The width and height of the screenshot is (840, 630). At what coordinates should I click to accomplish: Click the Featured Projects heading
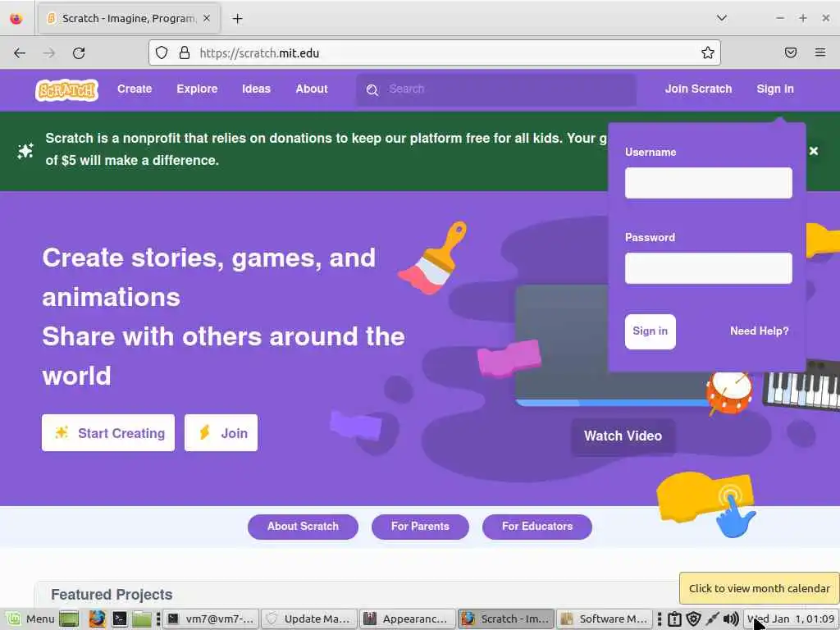click(x=112, y=595)
